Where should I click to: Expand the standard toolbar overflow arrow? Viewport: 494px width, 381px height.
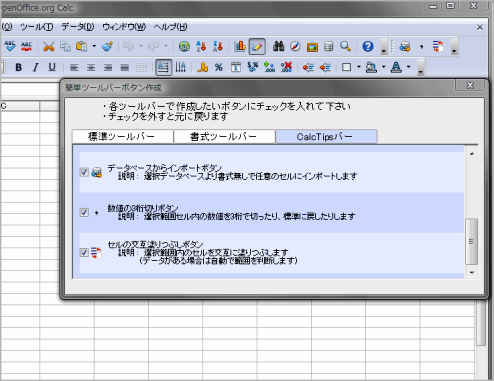coord(384,47)
